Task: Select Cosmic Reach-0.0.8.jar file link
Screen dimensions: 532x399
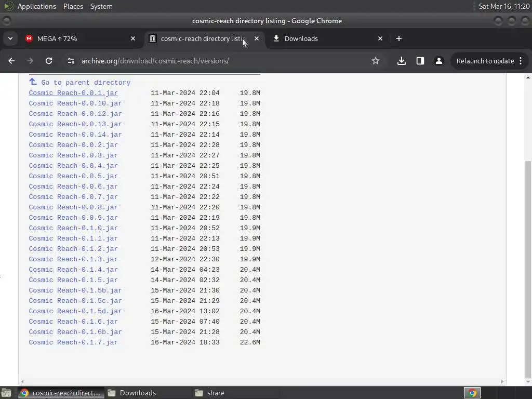Action: pos(73,207)
